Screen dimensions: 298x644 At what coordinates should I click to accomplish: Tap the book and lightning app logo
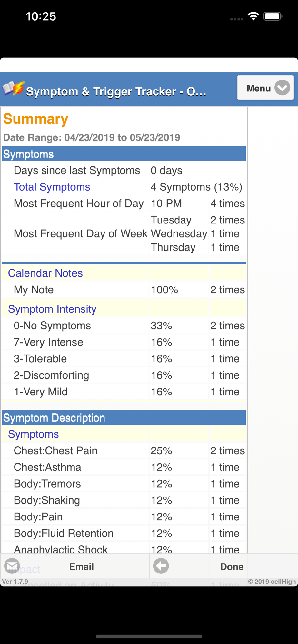click(x=14, y=89)
